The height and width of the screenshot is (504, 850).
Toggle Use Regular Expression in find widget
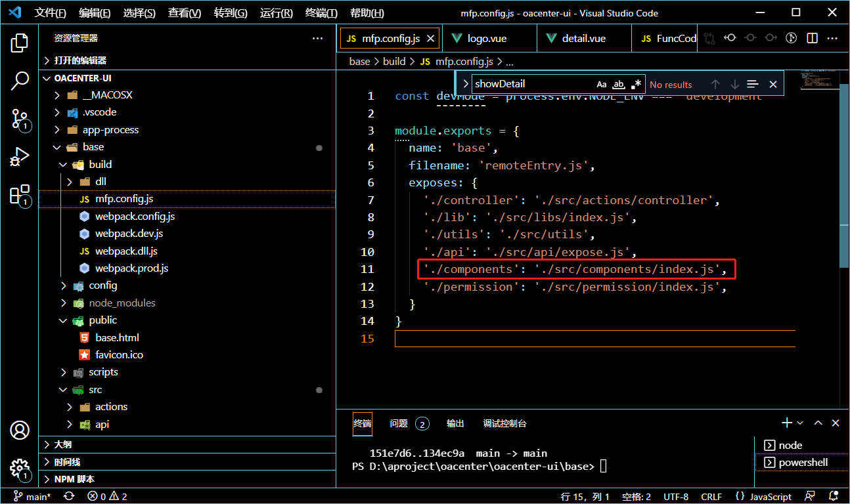tap(636, 84)
